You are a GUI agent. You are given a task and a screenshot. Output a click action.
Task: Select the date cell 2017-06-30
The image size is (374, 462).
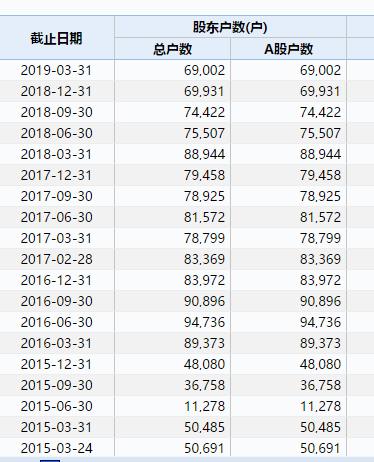(x=56, y=217)
